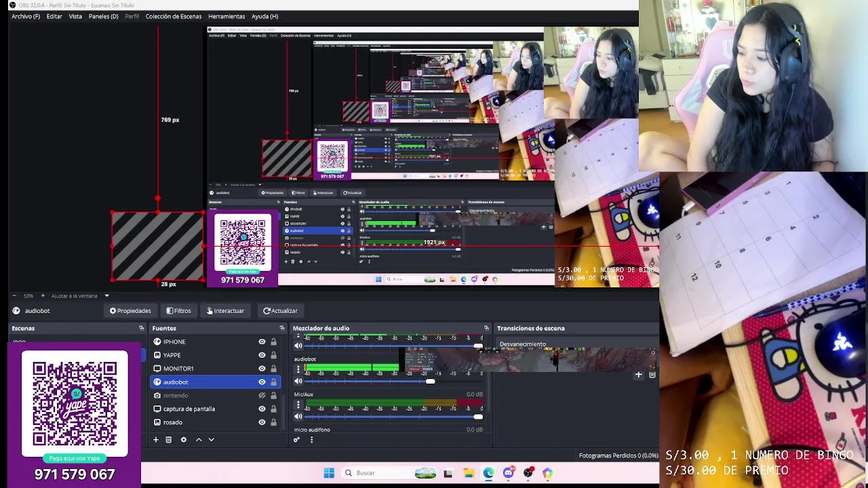The height and width of the screenshot is (488, 868).
Task: Open the Editar menu
Action: (54, 16)
